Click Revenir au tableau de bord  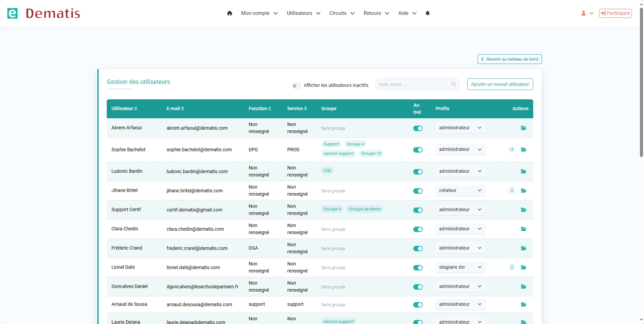(509, 59)
